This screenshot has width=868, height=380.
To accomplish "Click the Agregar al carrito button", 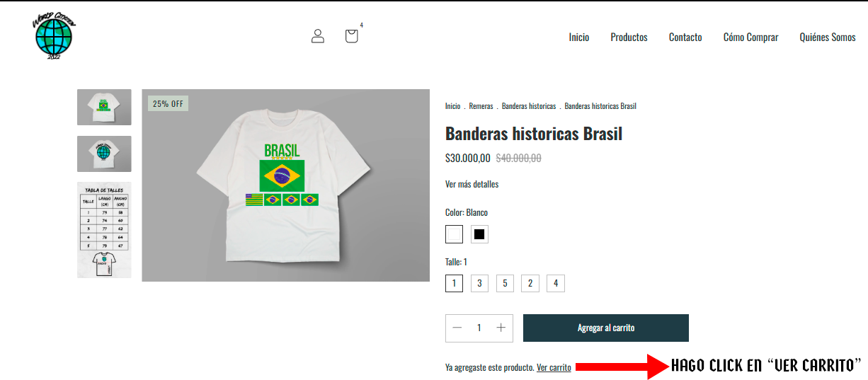I will click(x=606, y=328).
